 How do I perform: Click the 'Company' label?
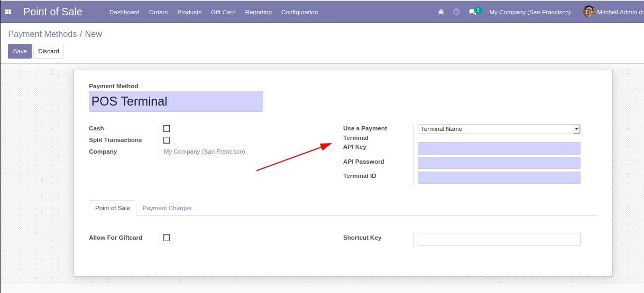[x=103, y=152]
